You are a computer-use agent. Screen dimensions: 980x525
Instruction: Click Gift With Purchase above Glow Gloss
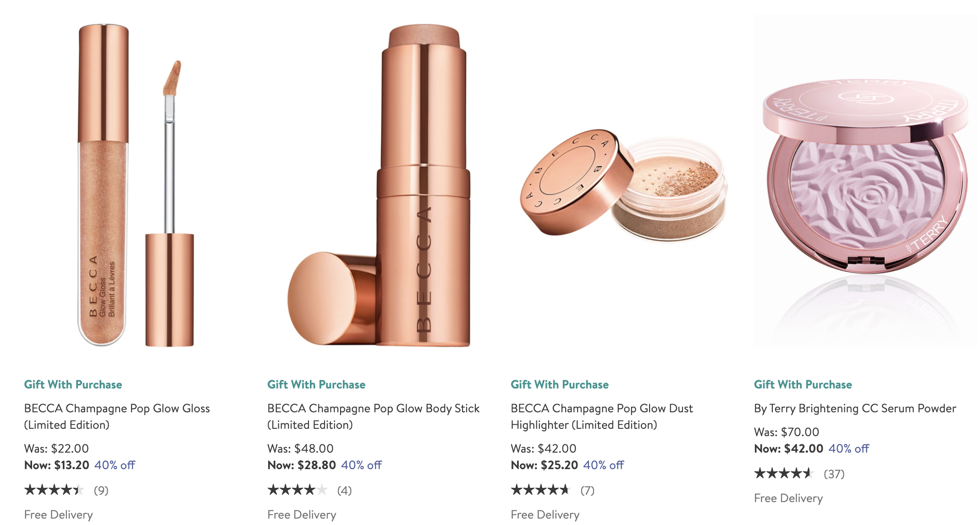(73, 384)
